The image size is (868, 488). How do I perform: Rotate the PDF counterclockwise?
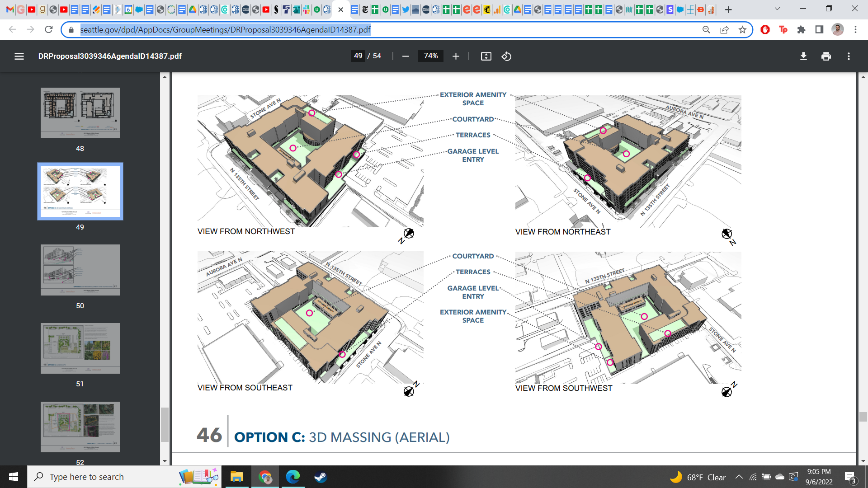click(506, 56)
